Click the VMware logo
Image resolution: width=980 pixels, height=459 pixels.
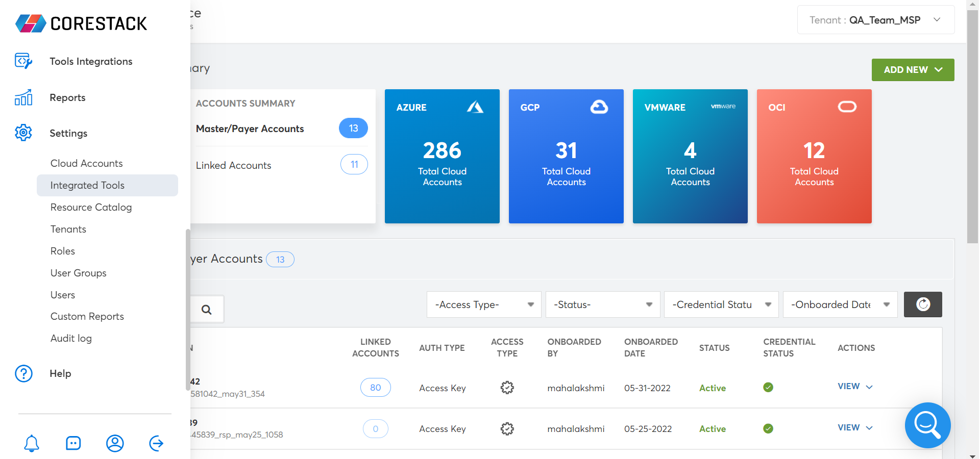723,106
